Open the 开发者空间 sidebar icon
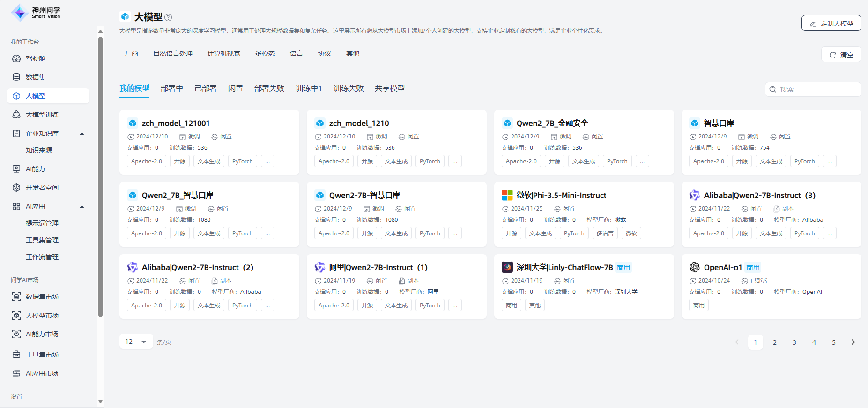The image size is (868, 408). click(x=16, y=188)
